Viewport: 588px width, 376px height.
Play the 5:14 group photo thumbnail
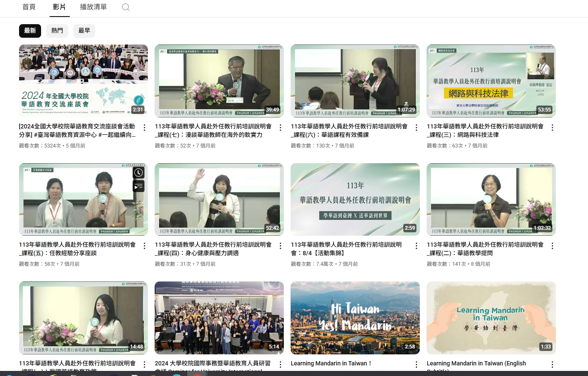tap(219, 318)
